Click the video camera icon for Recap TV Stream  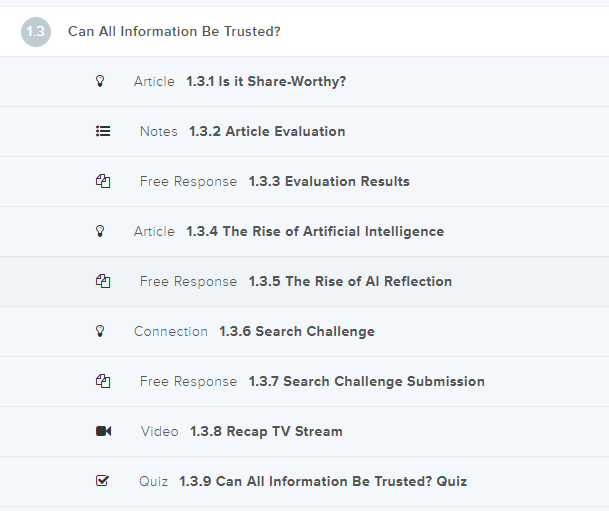pos(103,431)
